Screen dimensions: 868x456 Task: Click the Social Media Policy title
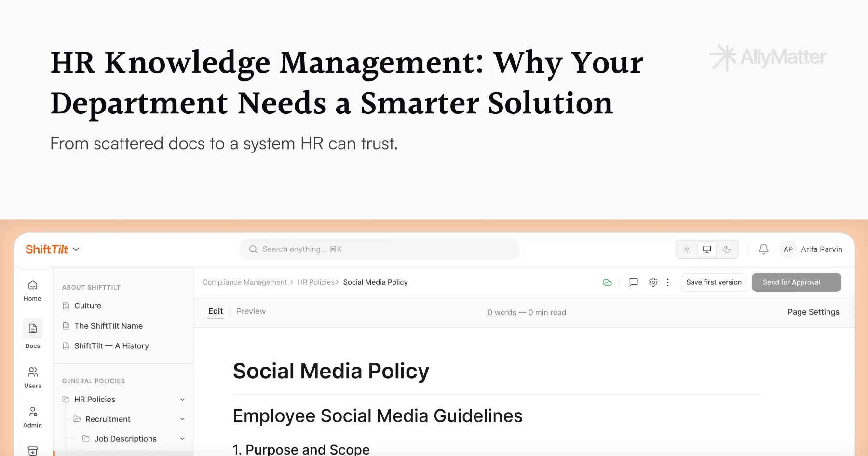point(331,371)
